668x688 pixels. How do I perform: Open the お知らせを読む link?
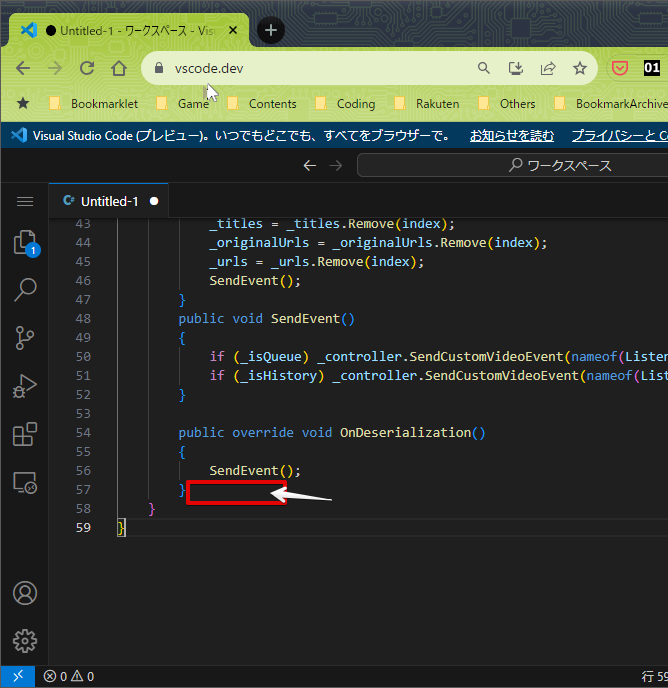(512, 135)
